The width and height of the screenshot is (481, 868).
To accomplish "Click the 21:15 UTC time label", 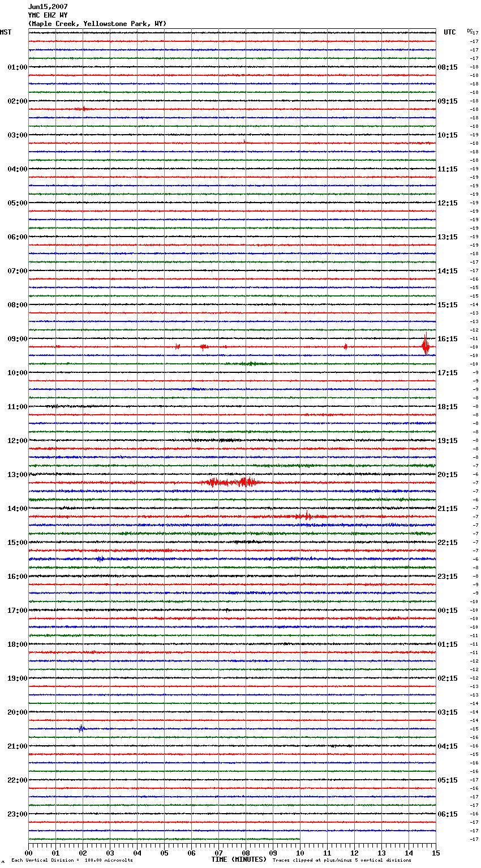I will pyautogui.click(x=448, y=509).
